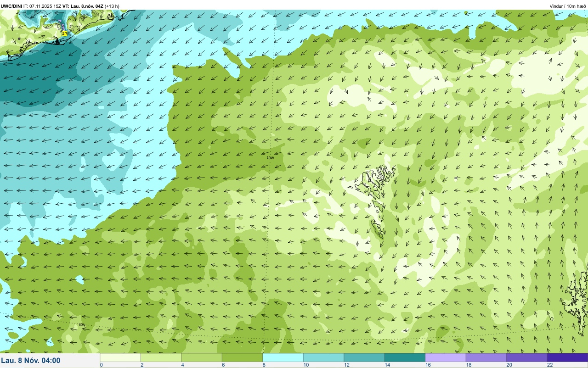Click the "(+13 h)" forecast offset text
This screenshot has width=588, height=368.
[112, 6]
